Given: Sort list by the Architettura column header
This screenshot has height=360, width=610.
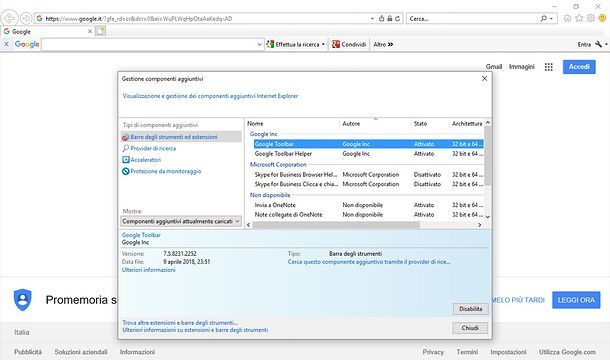Looking at the screenshot, I should pyautogui.click(x=467, y=123).
